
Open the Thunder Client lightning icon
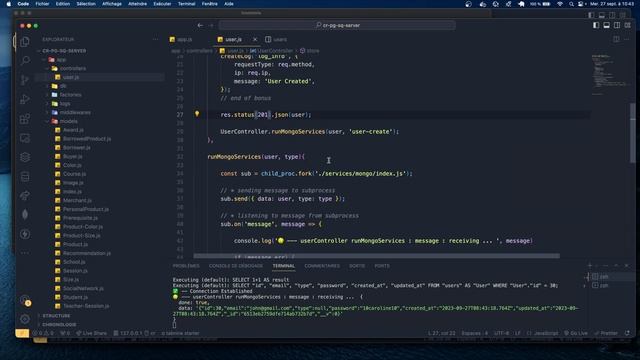point(25,234)
